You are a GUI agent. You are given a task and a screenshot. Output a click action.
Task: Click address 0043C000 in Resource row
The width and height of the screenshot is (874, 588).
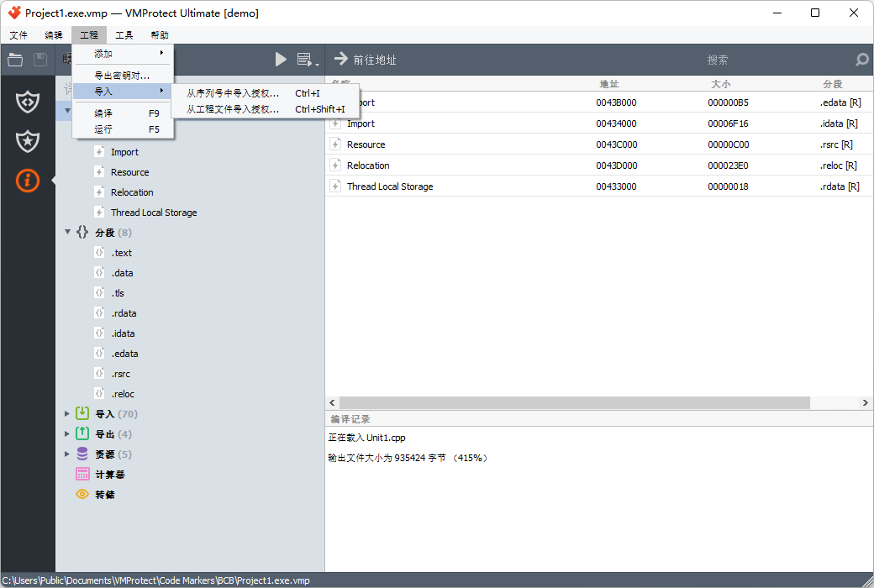click(616, 144)
